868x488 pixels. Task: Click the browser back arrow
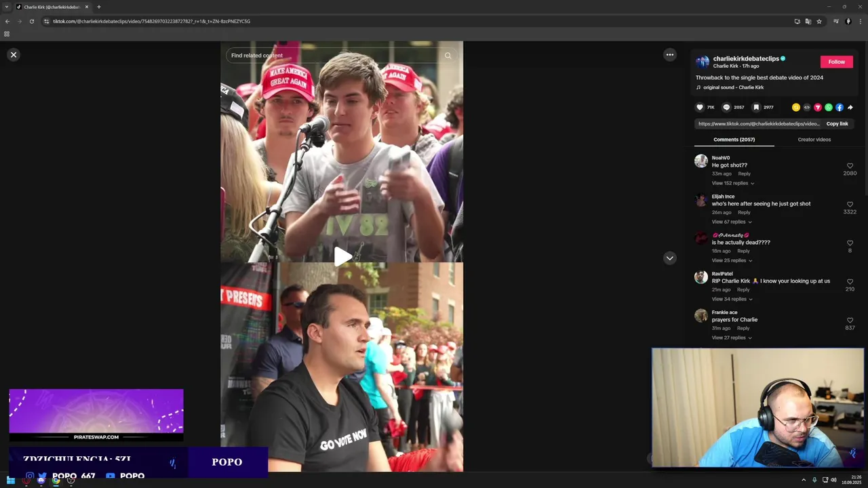7,21
